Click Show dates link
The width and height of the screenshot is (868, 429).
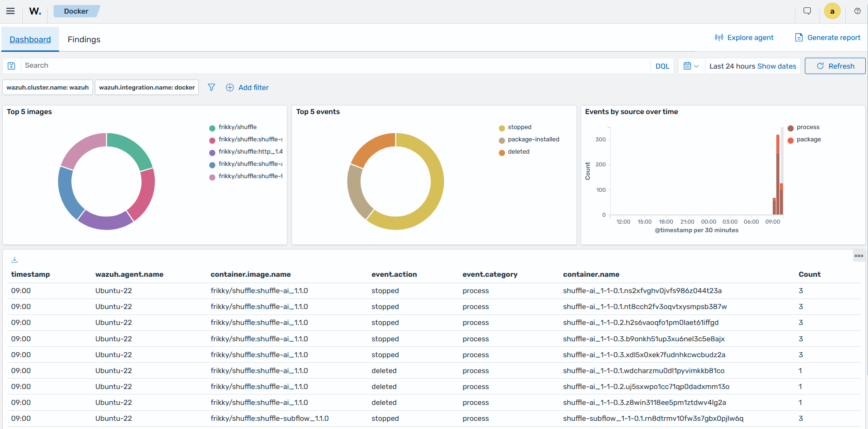777,66
